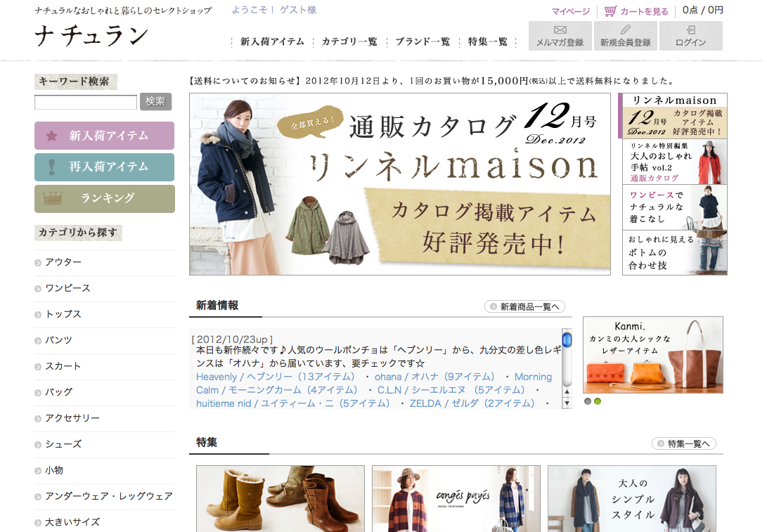
Task: Click the arrow icon in 特集一覧へ
Action: 661,444
